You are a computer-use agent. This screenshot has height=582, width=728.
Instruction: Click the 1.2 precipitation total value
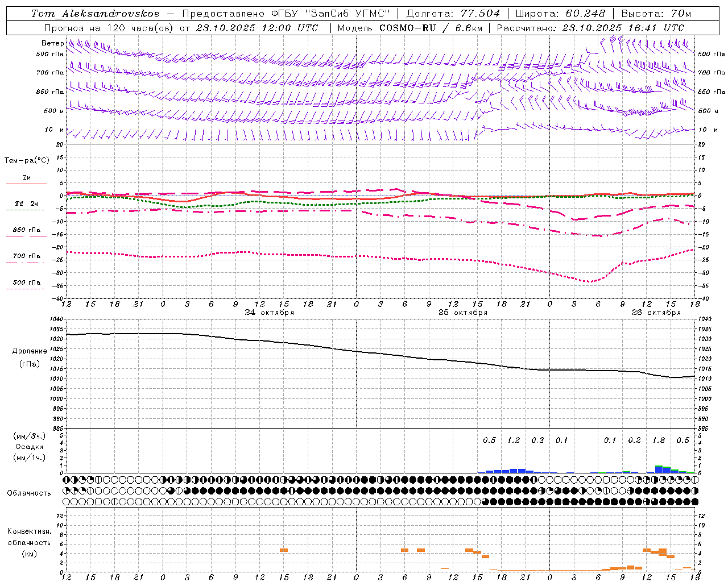[x=514, y=440]
